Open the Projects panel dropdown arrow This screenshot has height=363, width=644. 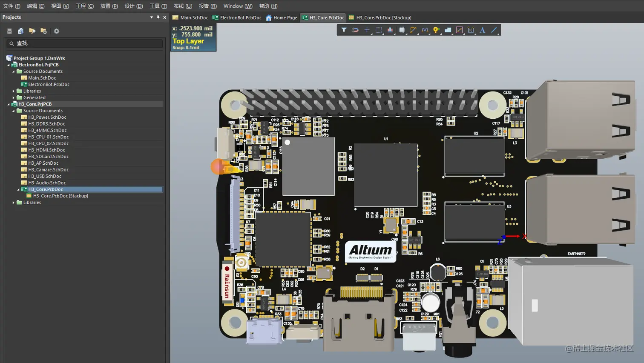(151, 17)
